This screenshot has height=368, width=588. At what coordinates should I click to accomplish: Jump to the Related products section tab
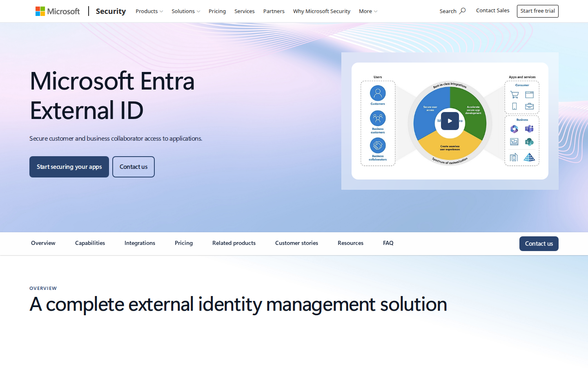click(x=234, y=243)
